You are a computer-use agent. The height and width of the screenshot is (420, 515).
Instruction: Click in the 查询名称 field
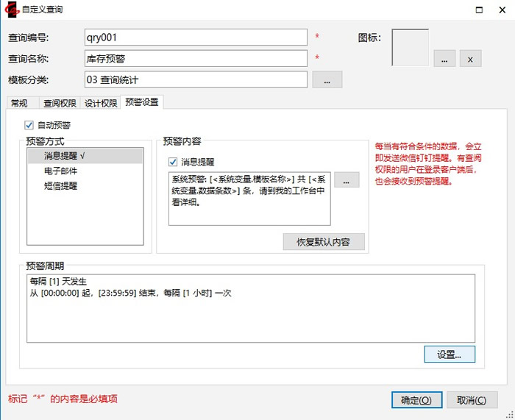(x=196, y=59)
